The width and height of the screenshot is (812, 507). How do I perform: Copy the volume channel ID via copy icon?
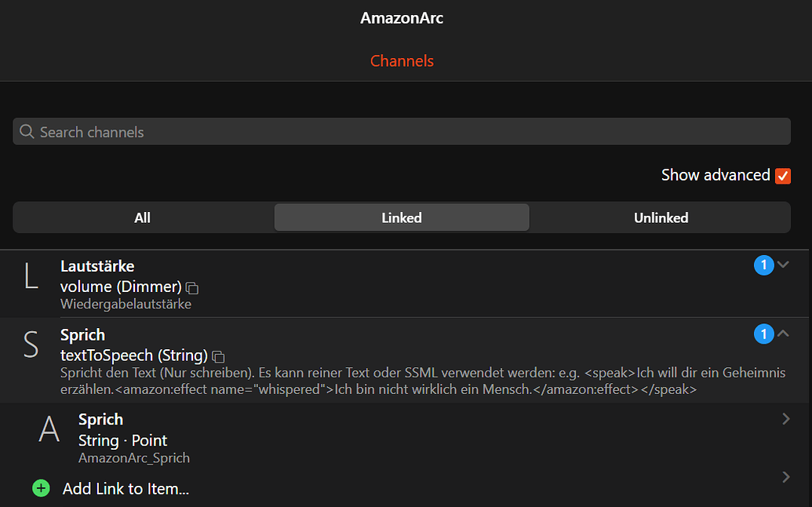[192, 287]
